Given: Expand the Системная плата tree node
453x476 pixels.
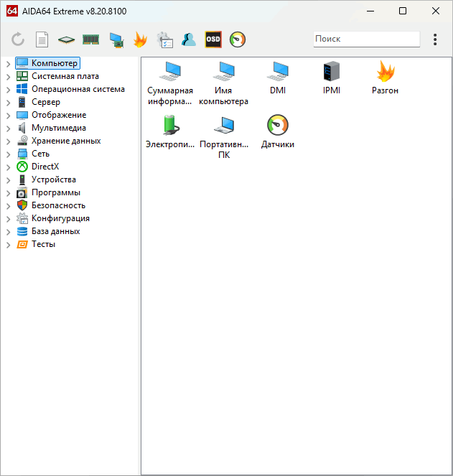Looking at the screenshot, I should pyautogui.click(x=8, y=77).
